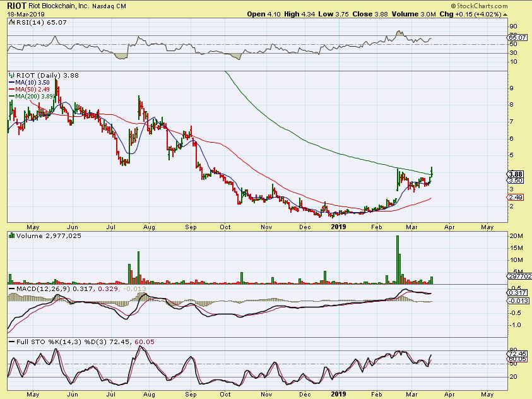Click the RSI(14) indicator line icon

click(x=12, y=22)
